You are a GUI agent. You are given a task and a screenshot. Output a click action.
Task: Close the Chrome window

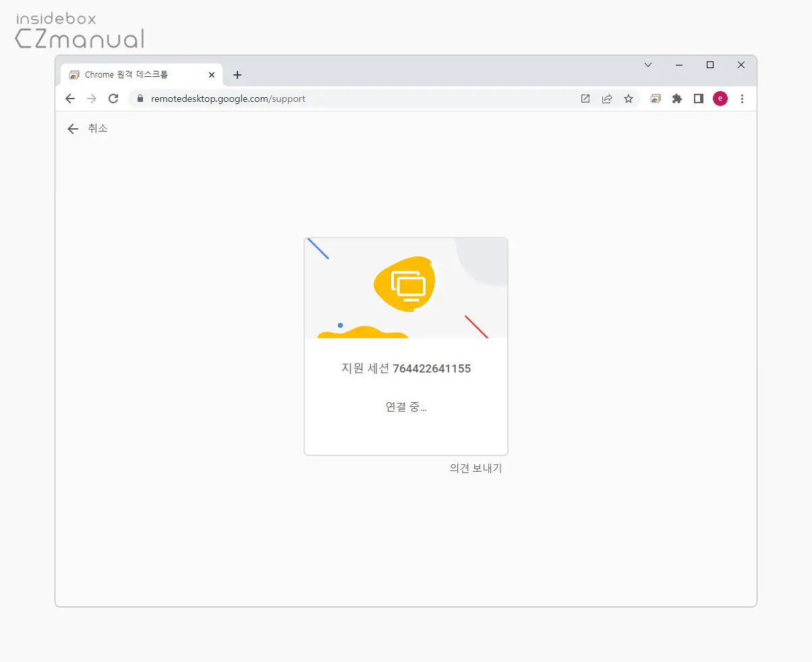coord(741,65)
